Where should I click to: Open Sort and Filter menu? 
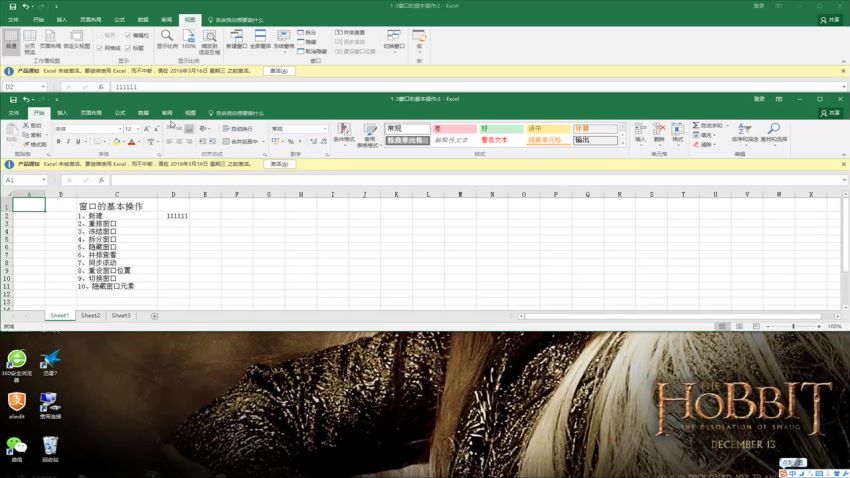pyautogui.click(x=744, y=133)
